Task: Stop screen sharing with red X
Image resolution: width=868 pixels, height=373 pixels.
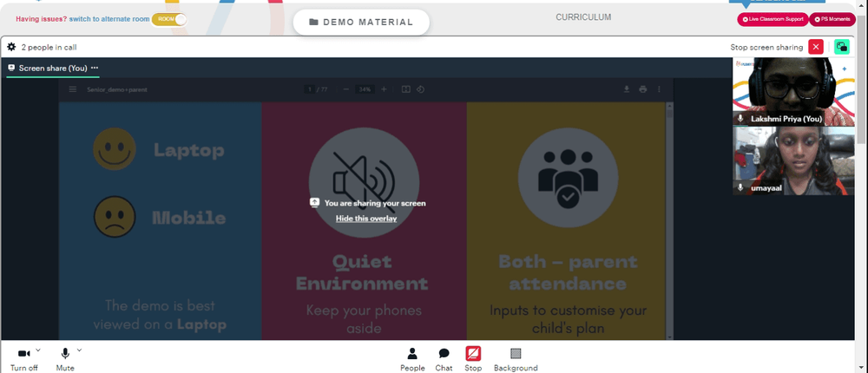Action: (x=815, y=47)
